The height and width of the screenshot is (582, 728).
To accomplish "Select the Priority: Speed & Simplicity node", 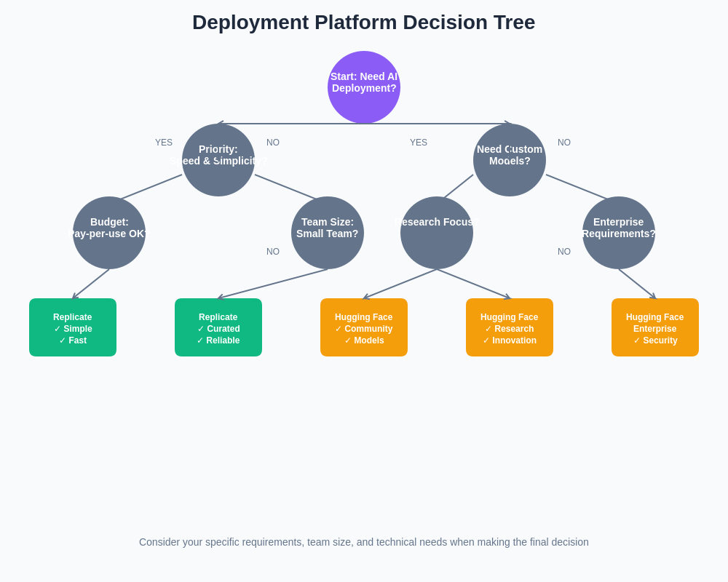I will tap(218, 160).
